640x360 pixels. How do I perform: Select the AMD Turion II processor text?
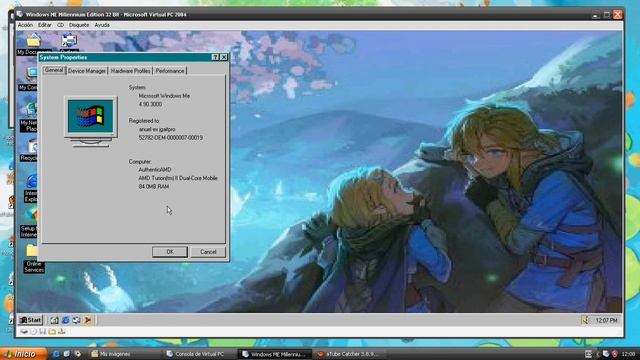pyautogui.click(x=178, y=178)
